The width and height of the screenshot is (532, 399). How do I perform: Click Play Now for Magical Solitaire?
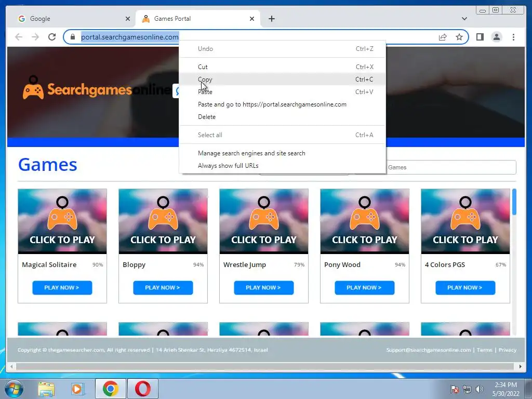point(62,288)
